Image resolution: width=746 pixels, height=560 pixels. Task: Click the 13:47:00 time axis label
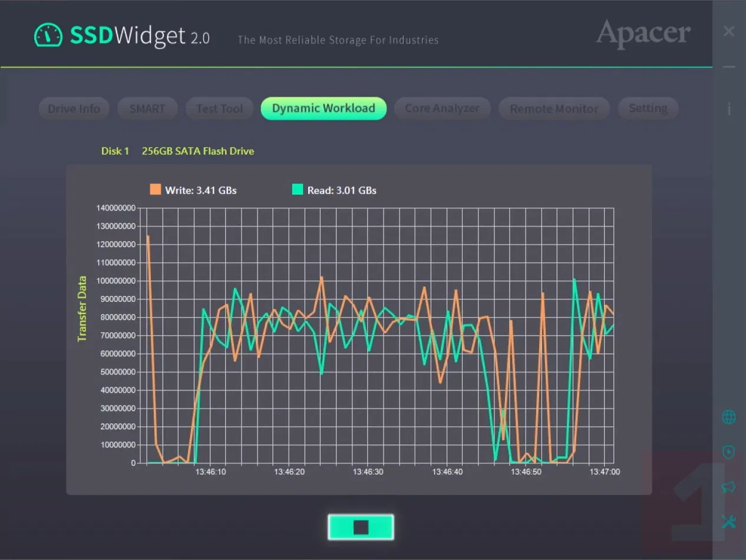[x=605, y=472]
